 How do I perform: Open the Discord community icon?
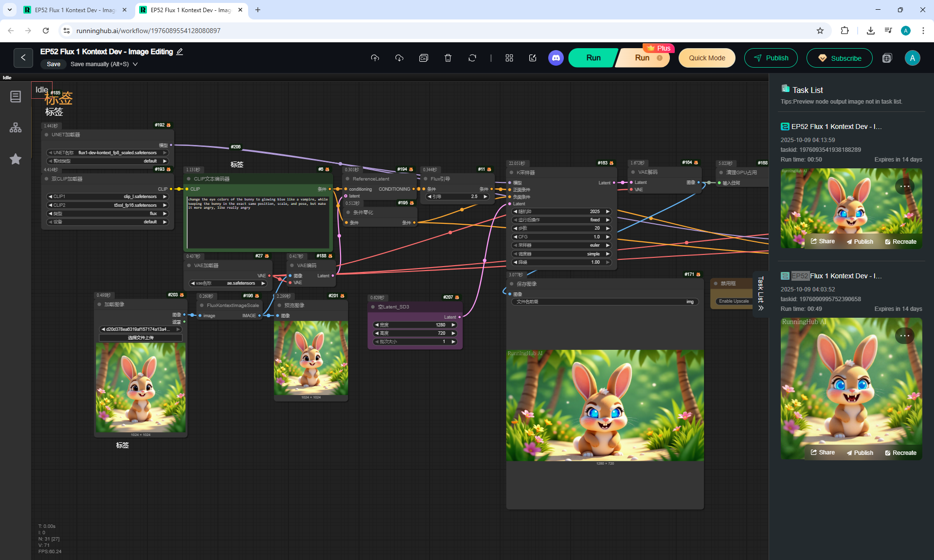pos(556,58)
